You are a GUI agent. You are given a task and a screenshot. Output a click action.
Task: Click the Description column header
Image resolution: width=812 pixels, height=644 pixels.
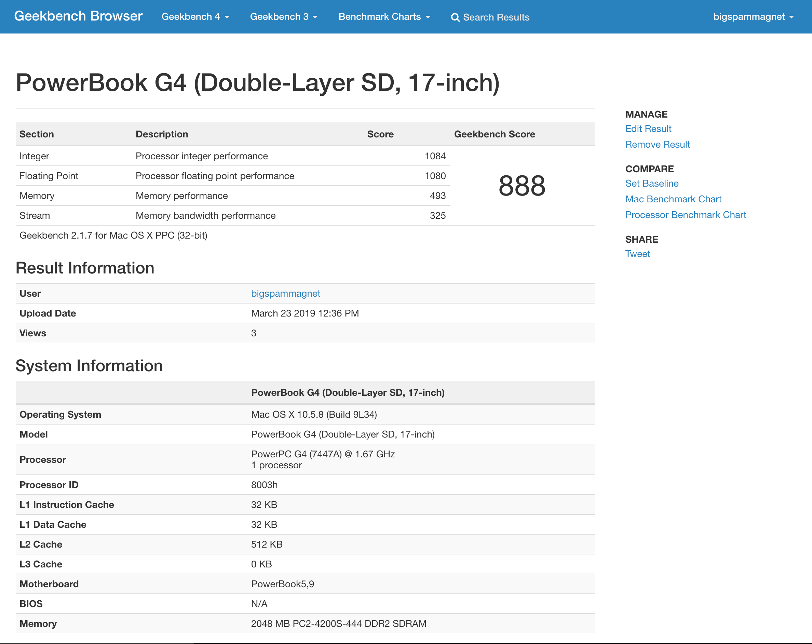162,134
